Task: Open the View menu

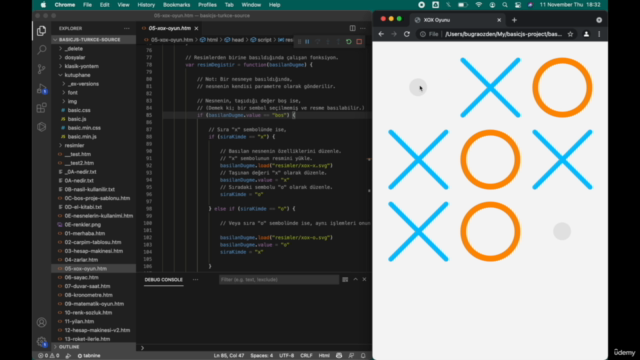Action: [123, 5]
